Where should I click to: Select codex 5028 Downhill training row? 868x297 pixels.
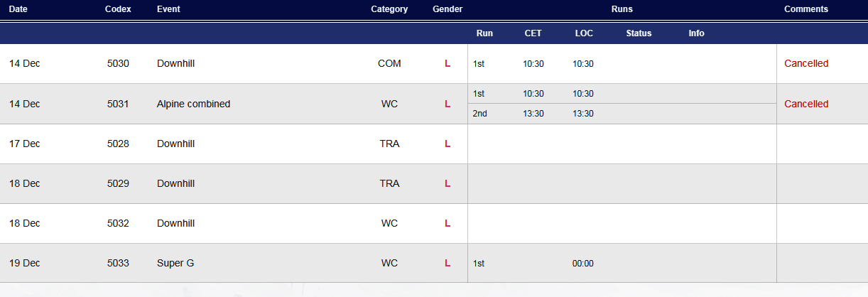tap(434, 144)
